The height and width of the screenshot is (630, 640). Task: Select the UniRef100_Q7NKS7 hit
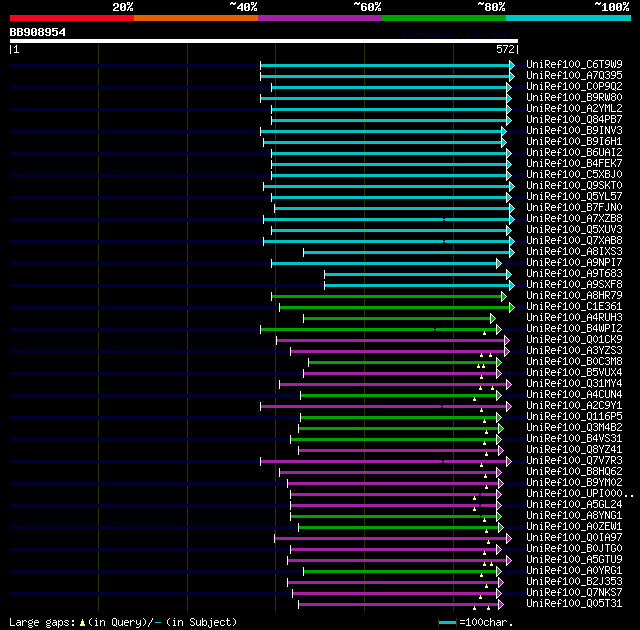574,593
